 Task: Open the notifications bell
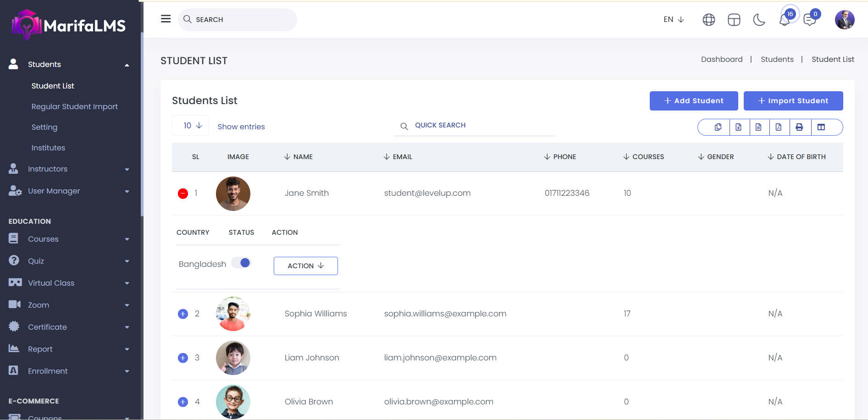[x=785, y=20]
